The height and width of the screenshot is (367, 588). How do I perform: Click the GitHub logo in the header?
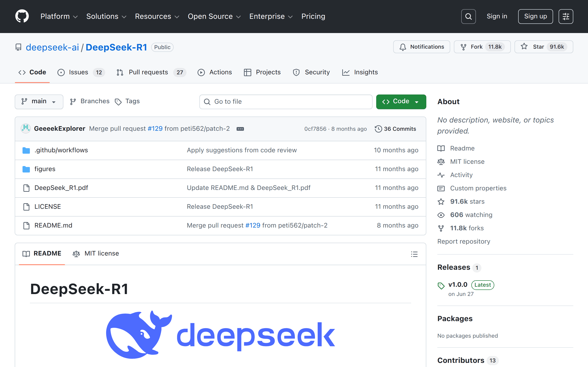(22, 16)
